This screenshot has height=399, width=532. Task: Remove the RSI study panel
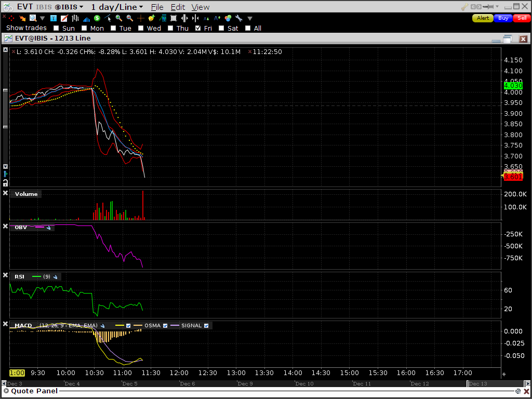coord(5,275)
